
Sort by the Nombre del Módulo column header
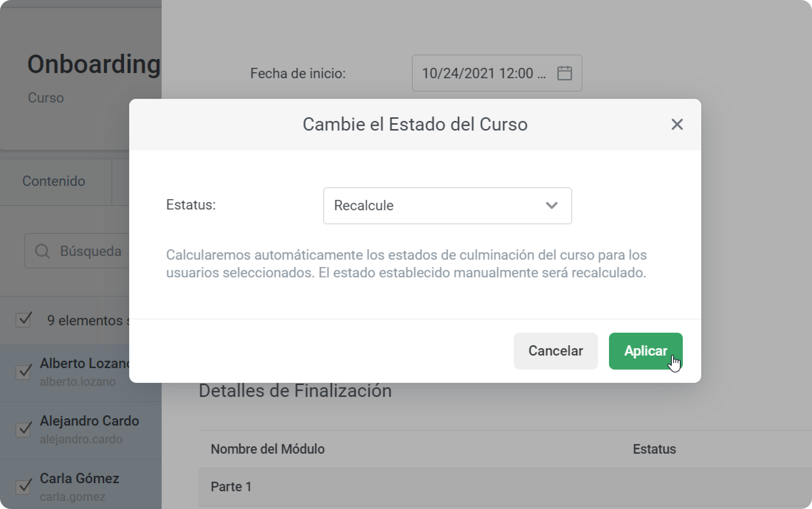(x=268, y=449)
